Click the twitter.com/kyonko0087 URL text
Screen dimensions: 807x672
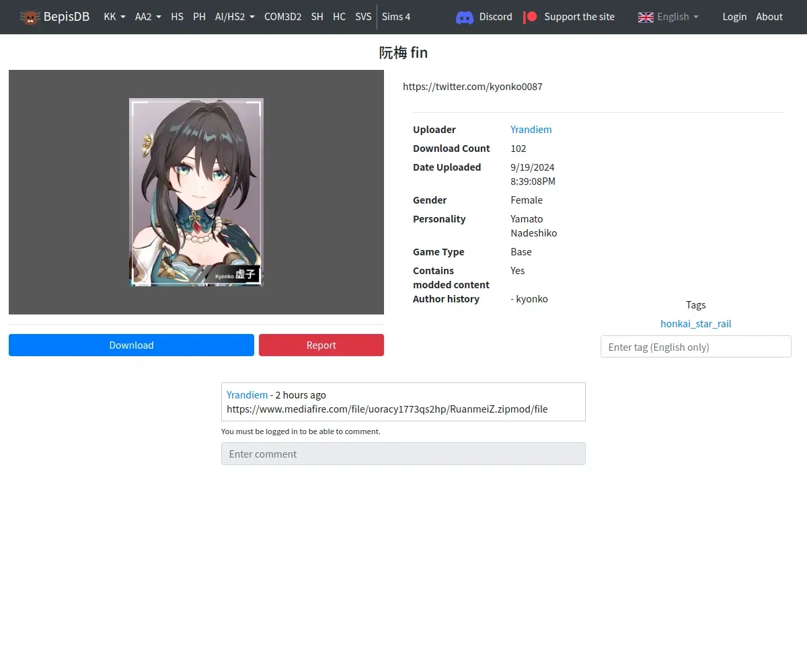point(473,87)
